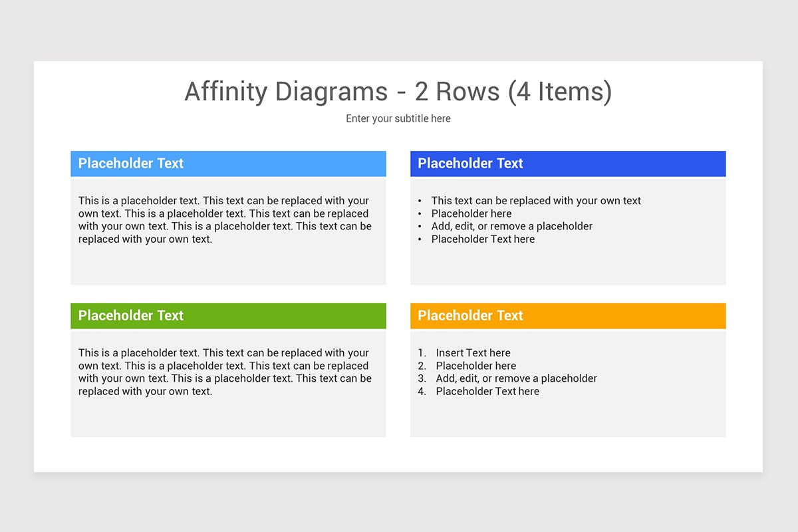Click numbered item 'Insert Text here'

(x=473, y=352)
